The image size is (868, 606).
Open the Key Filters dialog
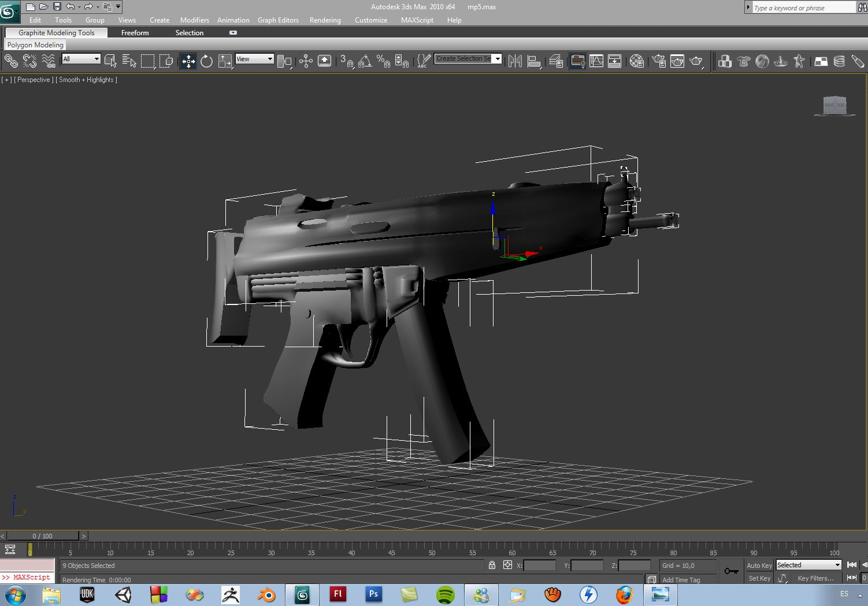(x=815, y=578)
